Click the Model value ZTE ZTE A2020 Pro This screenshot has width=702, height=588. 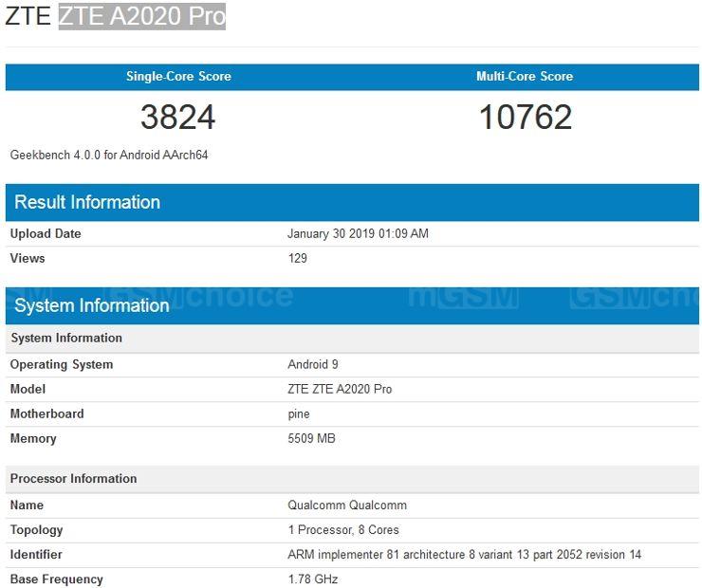(x=340, y=389)
